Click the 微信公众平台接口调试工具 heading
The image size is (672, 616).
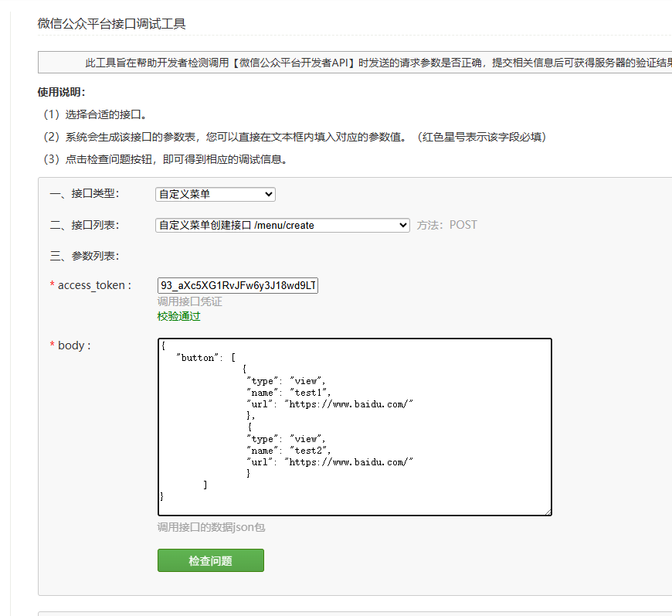point(111,24)
